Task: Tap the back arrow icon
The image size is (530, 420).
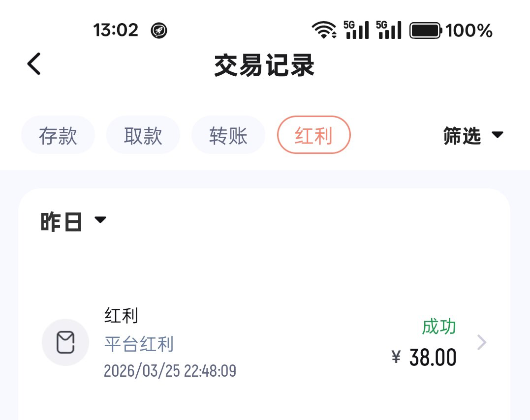Action: 33,64
